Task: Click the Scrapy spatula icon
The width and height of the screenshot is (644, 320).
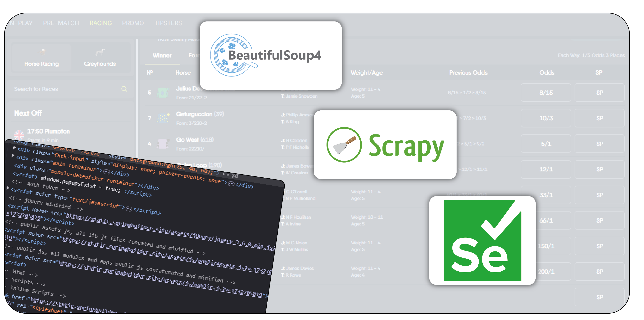Action: (344, 145)
